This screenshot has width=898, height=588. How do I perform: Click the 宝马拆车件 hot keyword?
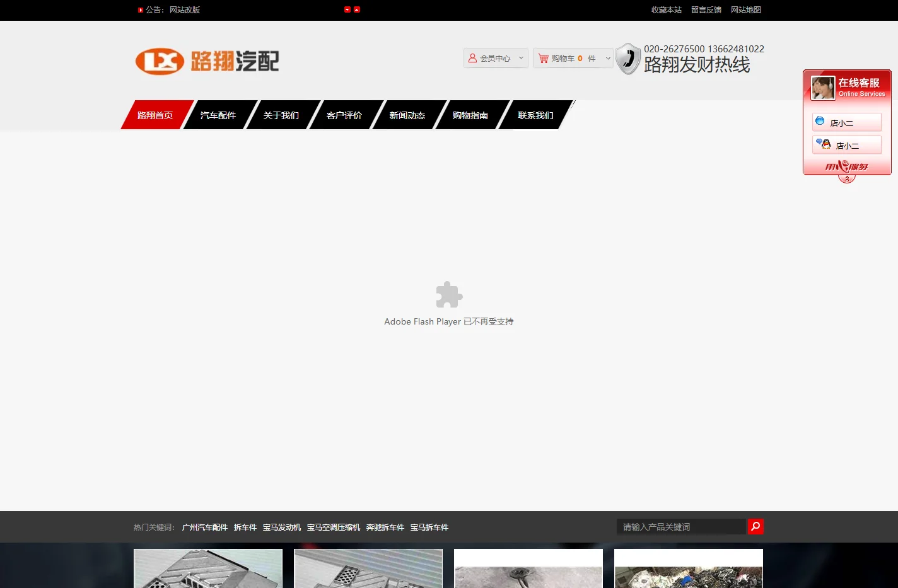[x=429, y=527]
